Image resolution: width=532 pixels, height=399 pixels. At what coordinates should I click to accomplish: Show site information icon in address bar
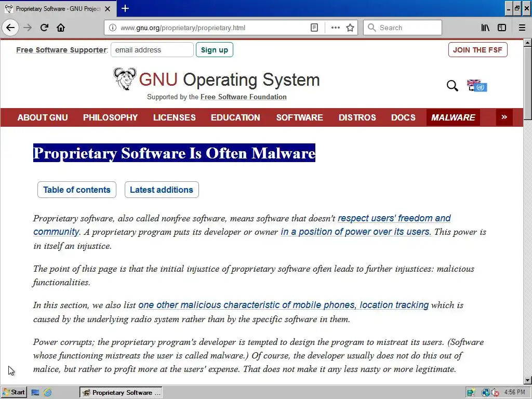(x=113, y=28)
